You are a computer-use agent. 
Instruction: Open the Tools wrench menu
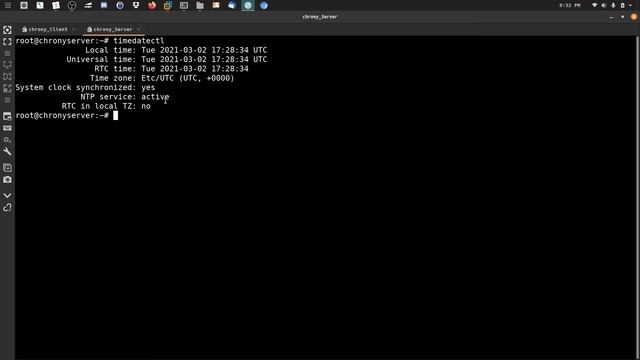[7, 151]
